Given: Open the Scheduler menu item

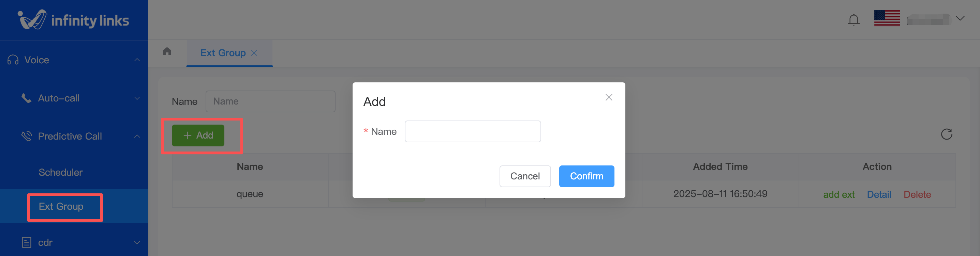Looking at the screenshot, I should [60, 173].
